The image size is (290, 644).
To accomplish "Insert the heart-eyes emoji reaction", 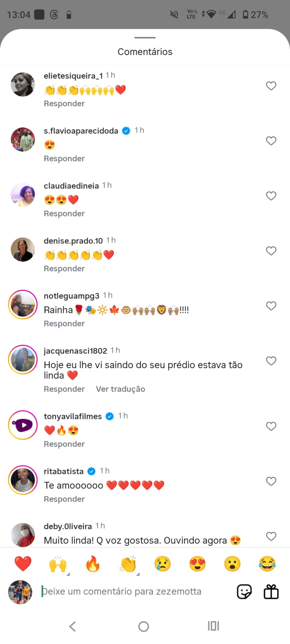I will [197, 564].
